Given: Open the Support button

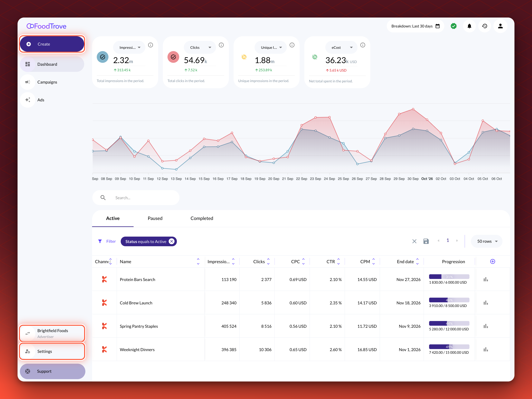Looking at the screenshot, I should pyautogui.click(x=52, y=371).
